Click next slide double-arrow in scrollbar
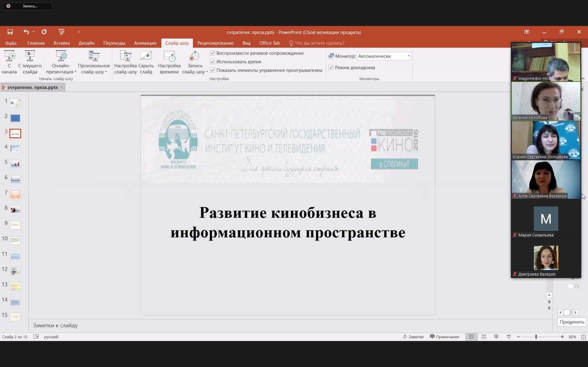Screen dimensions: 588x367 549,308
